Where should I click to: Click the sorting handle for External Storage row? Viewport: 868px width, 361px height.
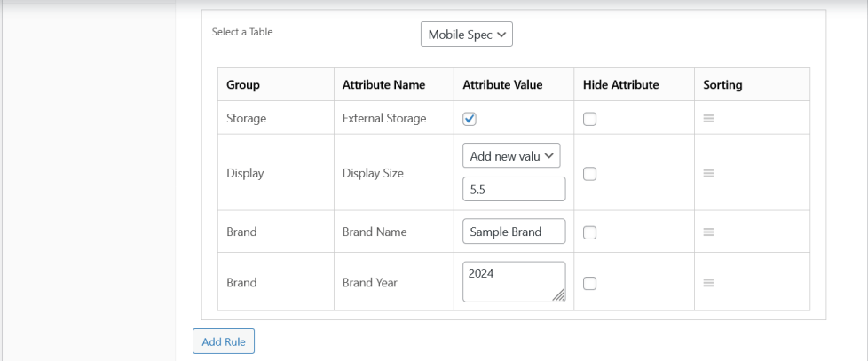click(708, 118)
